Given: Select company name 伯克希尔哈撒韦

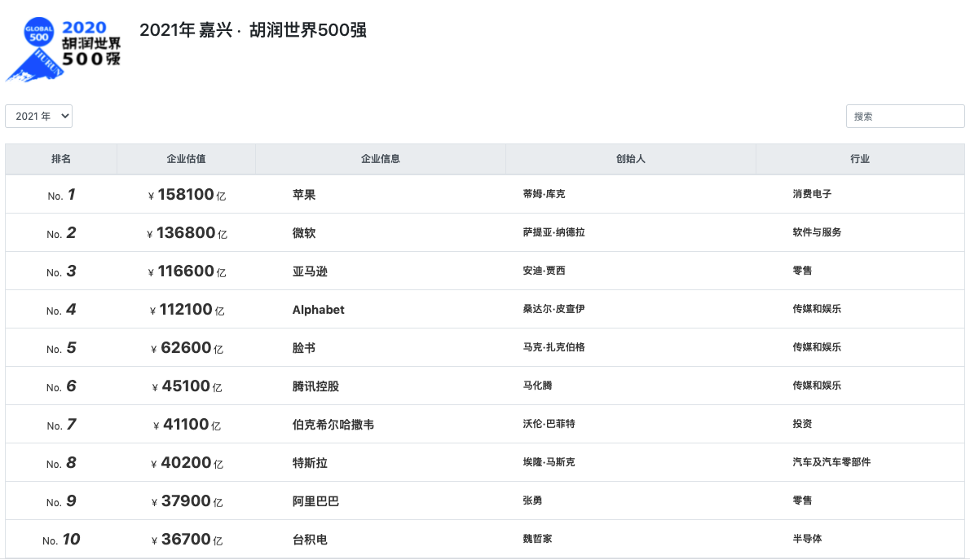Looking at the screenshot, I should (x=333, y=426).
